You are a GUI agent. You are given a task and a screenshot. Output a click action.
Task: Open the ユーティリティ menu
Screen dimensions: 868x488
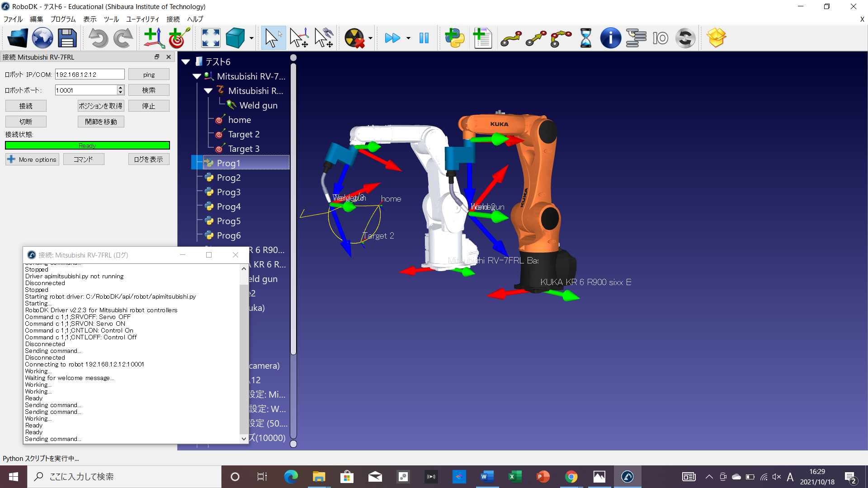[x=142, y=19]
